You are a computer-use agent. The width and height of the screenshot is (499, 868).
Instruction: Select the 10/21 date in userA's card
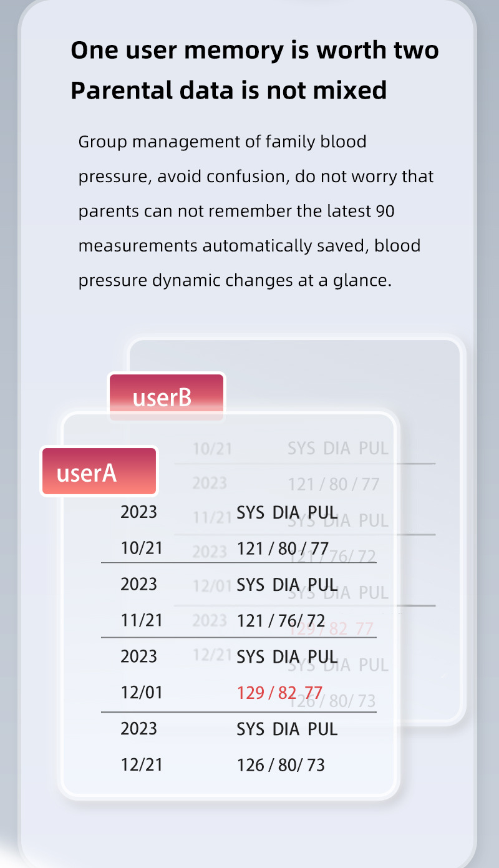click(142, 549)
